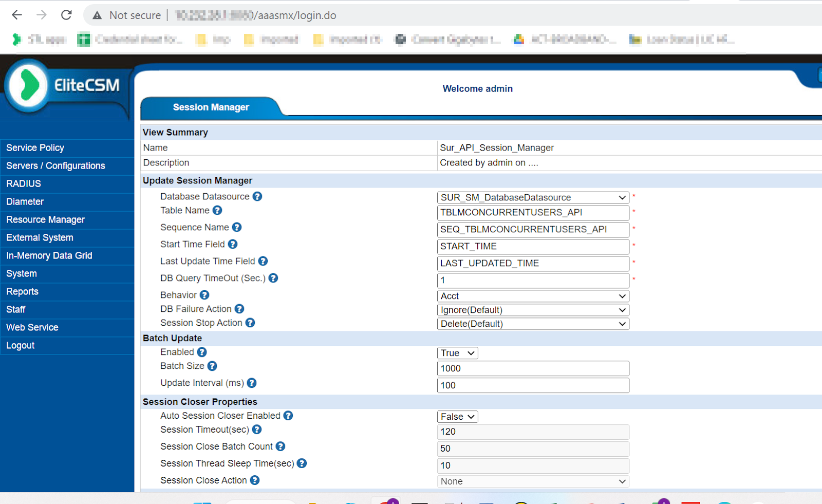Expand Database Datasource dropdown
The width and height of the screenshot is (822, 504).
point(533,197)
